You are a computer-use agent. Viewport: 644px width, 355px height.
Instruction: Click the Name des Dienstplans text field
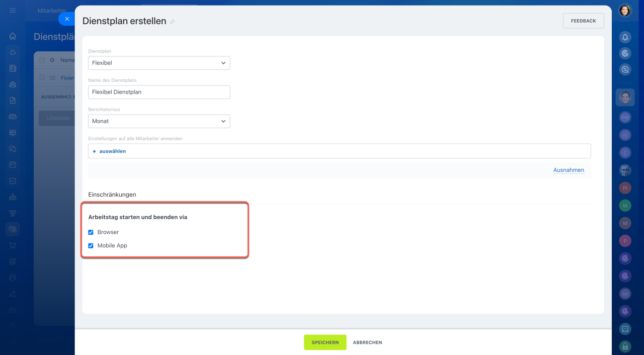159,92
